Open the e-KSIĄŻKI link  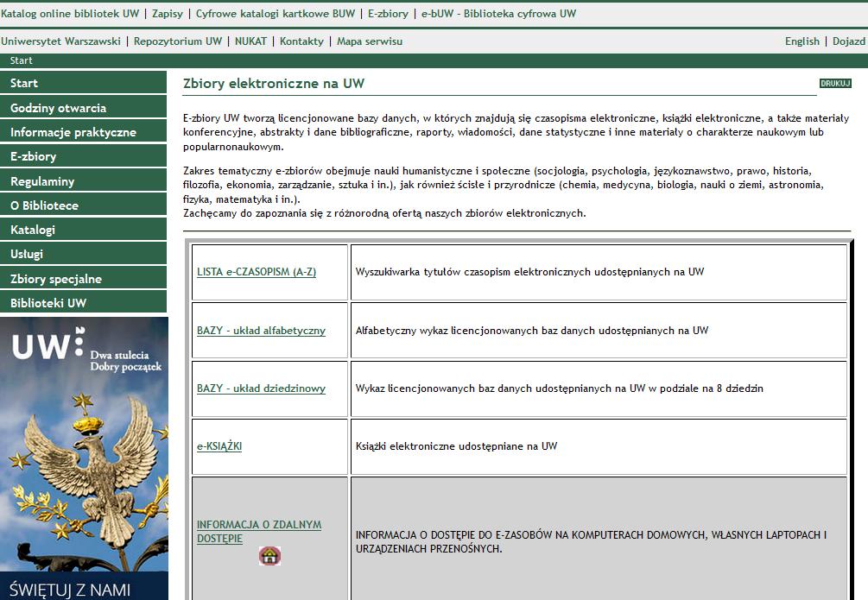click(x=219, y=446)
